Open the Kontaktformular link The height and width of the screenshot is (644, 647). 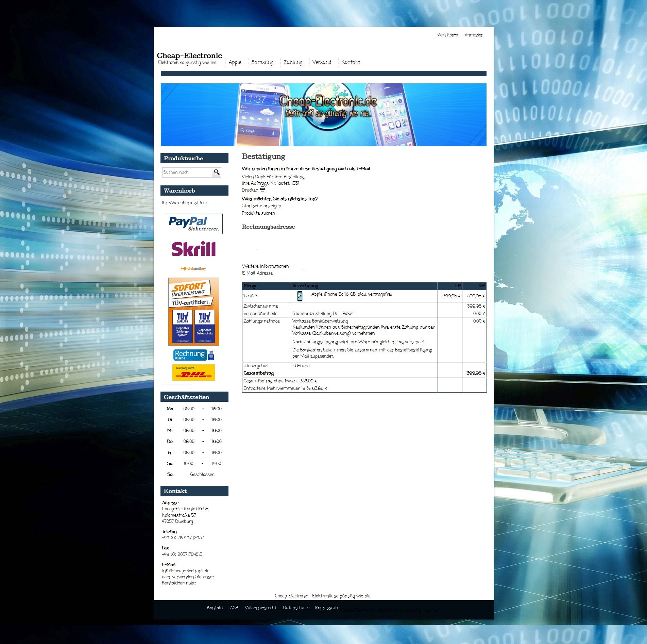pos(179,583)
